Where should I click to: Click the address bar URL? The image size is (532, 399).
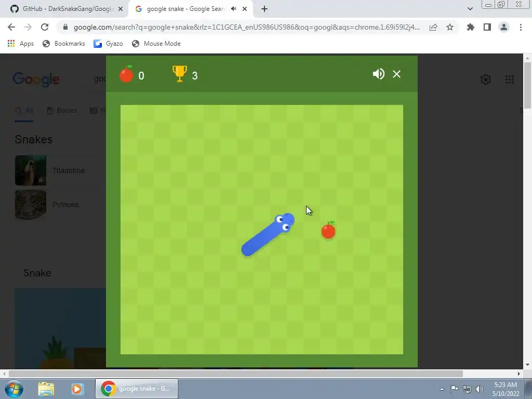(x=247, y=27)
